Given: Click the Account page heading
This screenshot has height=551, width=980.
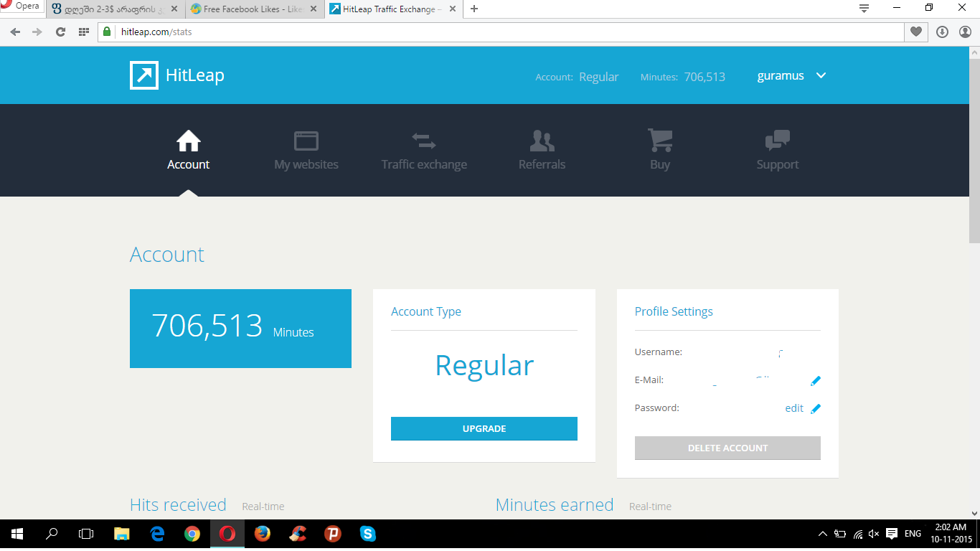Looking at the screenshot, I should point(167,255).
